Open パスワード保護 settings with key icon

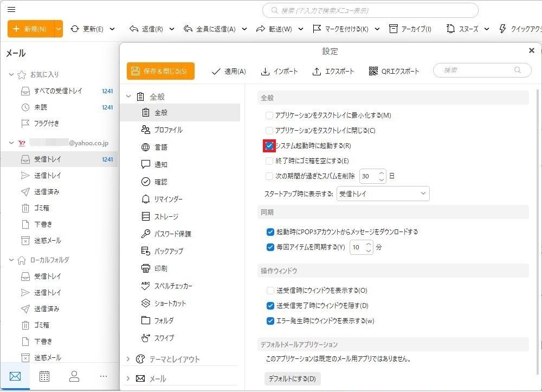coord(145,234)
